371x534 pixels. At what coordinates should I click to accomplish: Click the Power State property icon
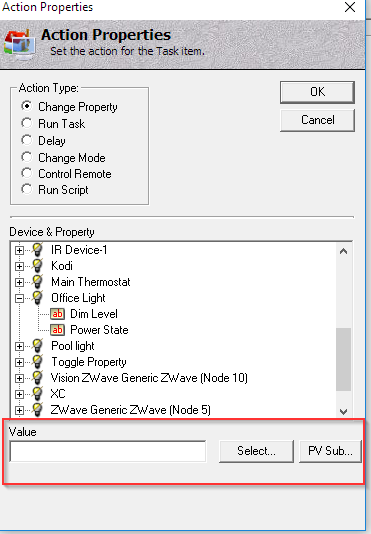57,330
